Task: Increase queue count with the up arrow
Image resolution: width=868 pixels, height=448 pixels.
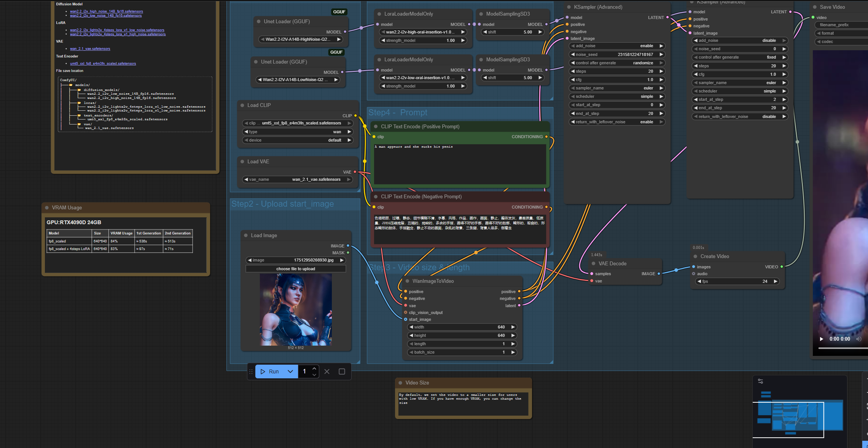Action: pyautogui.click(x=314, y=368)
